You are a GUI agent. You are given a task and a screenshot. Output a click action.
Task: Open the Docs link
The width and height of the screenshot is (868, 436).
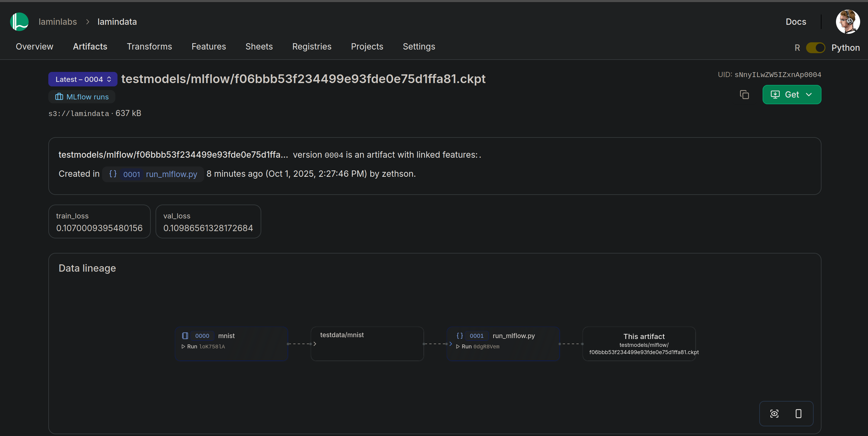(796, 21)
